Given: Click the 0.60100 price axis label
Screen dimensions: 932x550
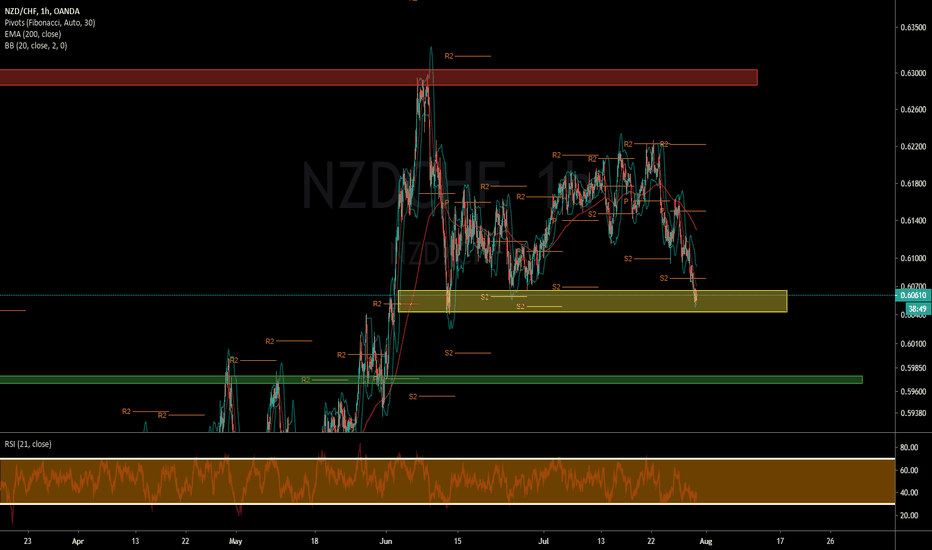Looking at the screenshot, I should [913, 344].
